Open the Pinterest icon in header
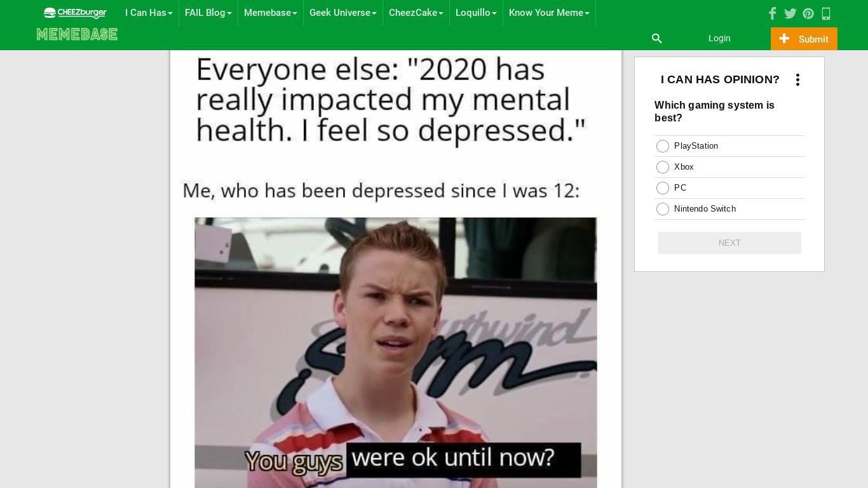 (x=808, y=13)
